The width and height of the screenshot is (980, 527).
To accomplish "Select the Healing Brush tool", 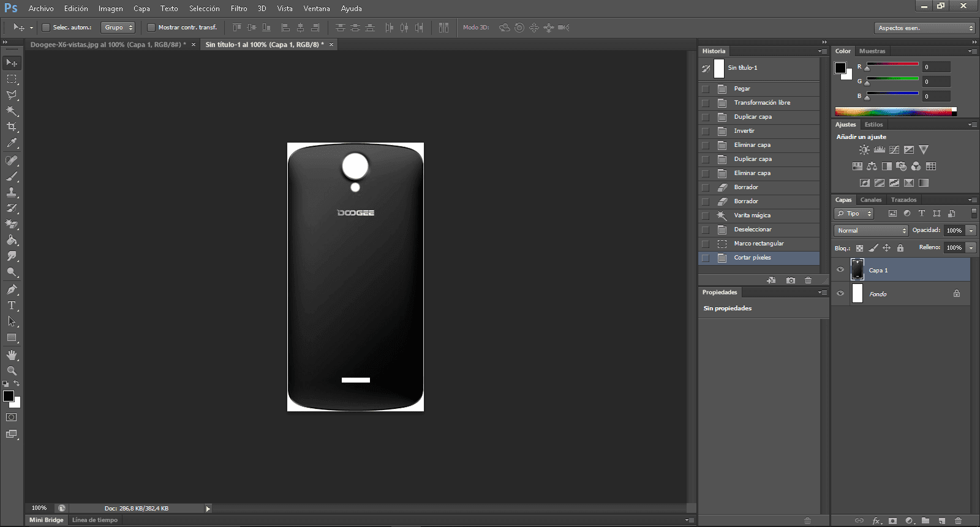I will [x=12, y=160].
